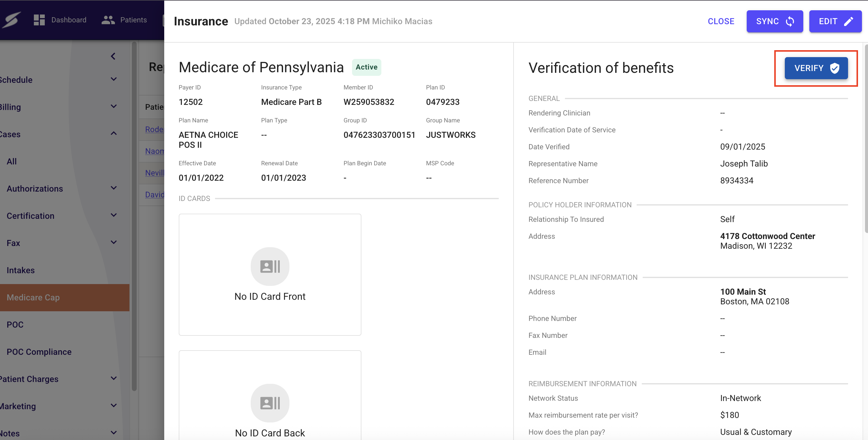Viewport: 868px width, 440px height.
Task: Expand the Schedule section
Action: [x=113, y=79]
